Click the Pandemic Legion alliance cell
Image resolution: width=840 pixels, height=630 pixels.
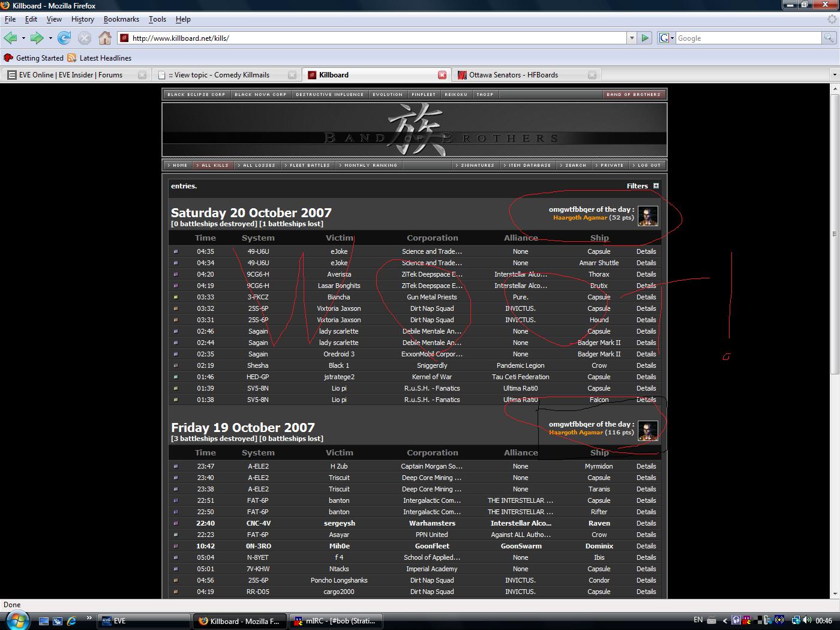(x=520, y=366)
